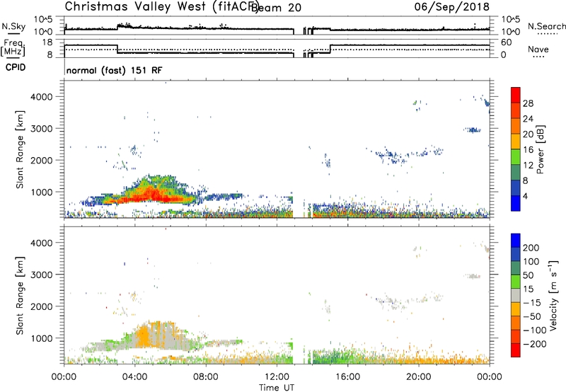The width and height of the screenshot is (566, 392).
Task: Click the date '06/Sep/2018'
Action: coord(451,6)
